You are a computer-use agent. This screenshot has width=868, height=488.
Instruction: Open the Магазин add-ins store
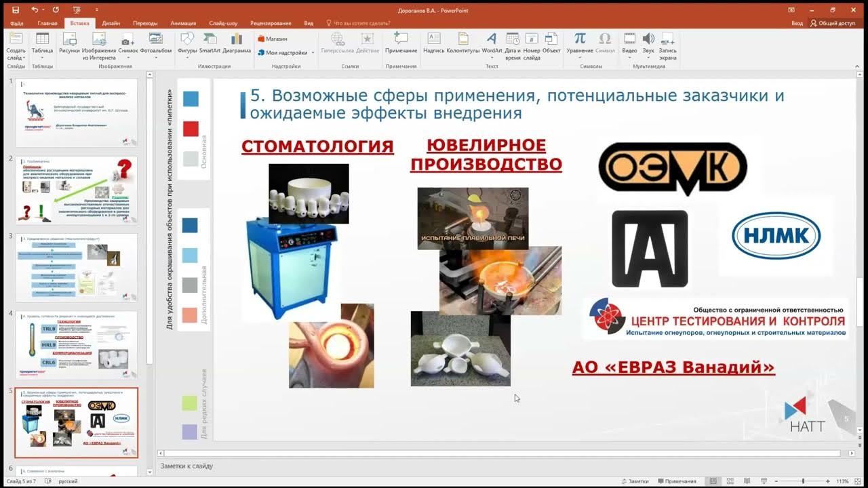pyautogui.click(x=273, y=39)
